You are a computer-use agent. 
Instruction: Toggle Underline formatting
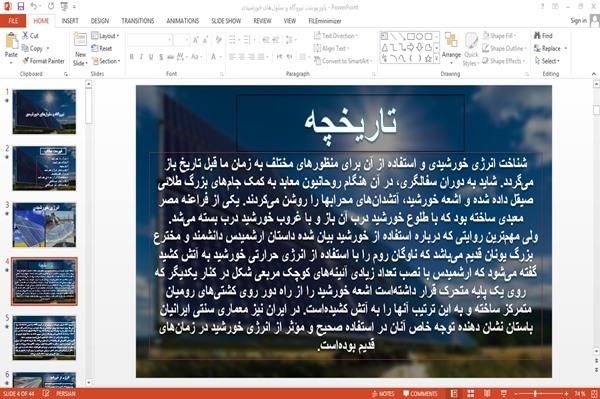coord(151,57)
